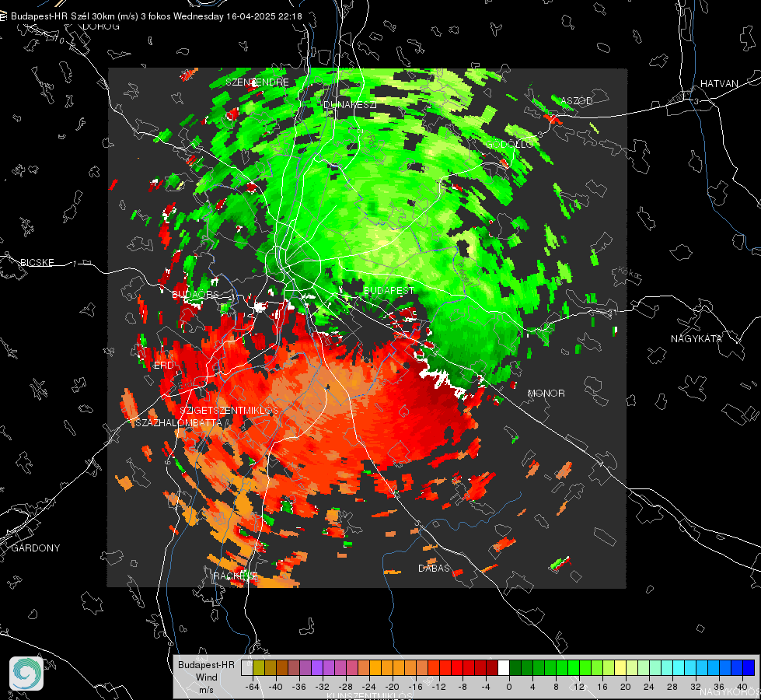Click the swirl weather logo icon
Viewport: 761px width, 700px height.
(x=26, y=674)
